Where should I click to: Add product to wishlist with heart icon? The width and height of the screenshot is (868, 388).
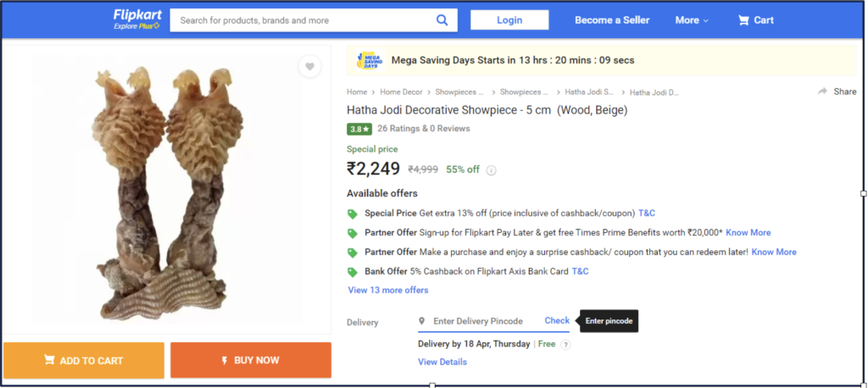click(310, 67)
